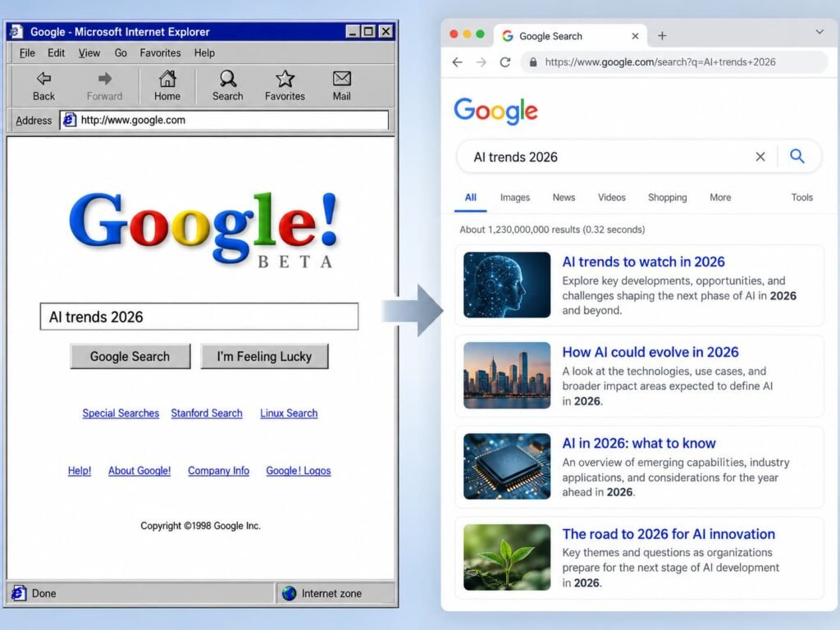The image size is (840, 630).
Task: Open the File menu in IE
Action: (27, 53)
